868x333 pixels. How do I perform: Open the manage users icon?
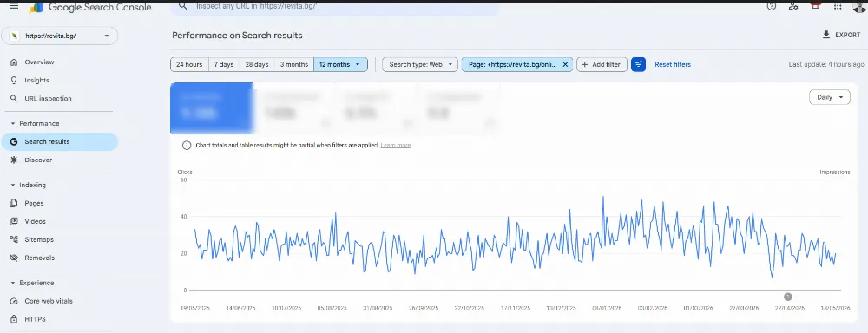pos(793,6)
